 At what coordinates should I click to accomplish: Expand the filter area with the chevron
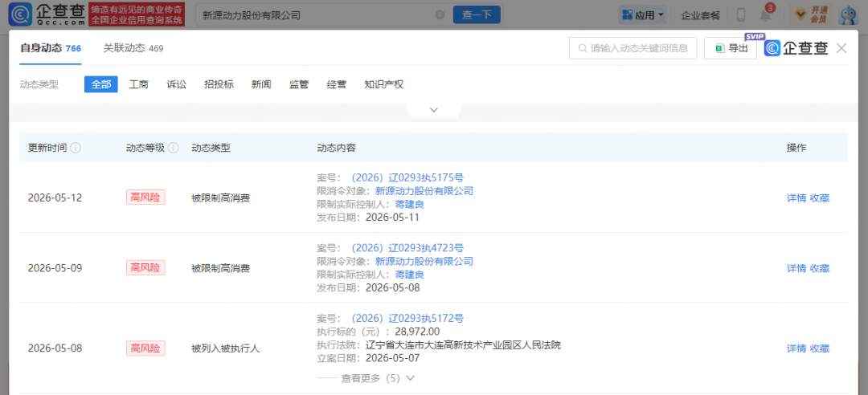tap(434, 110)
